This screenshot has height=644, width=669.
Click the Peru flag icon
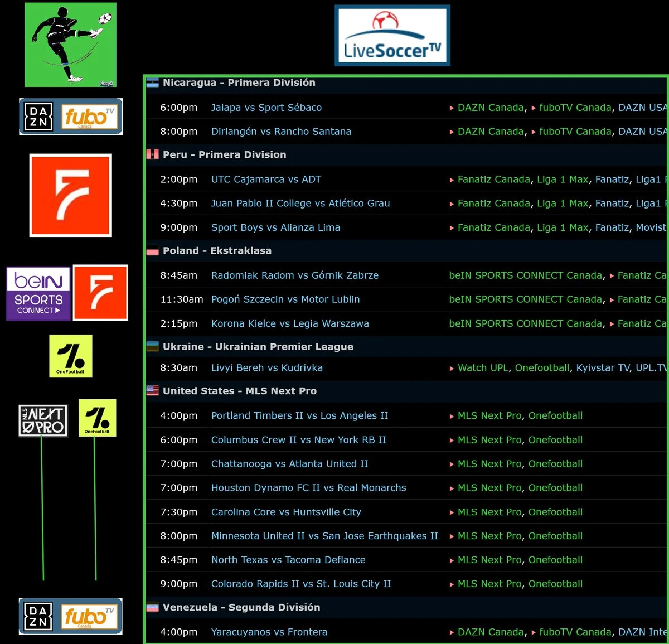coord(152,154)
